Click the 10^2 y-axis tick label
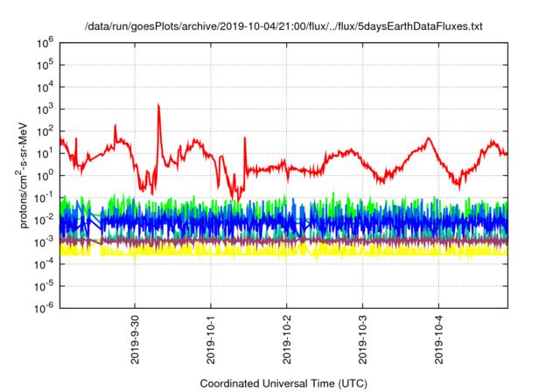 pyautogui.click(x=45, y=131)
